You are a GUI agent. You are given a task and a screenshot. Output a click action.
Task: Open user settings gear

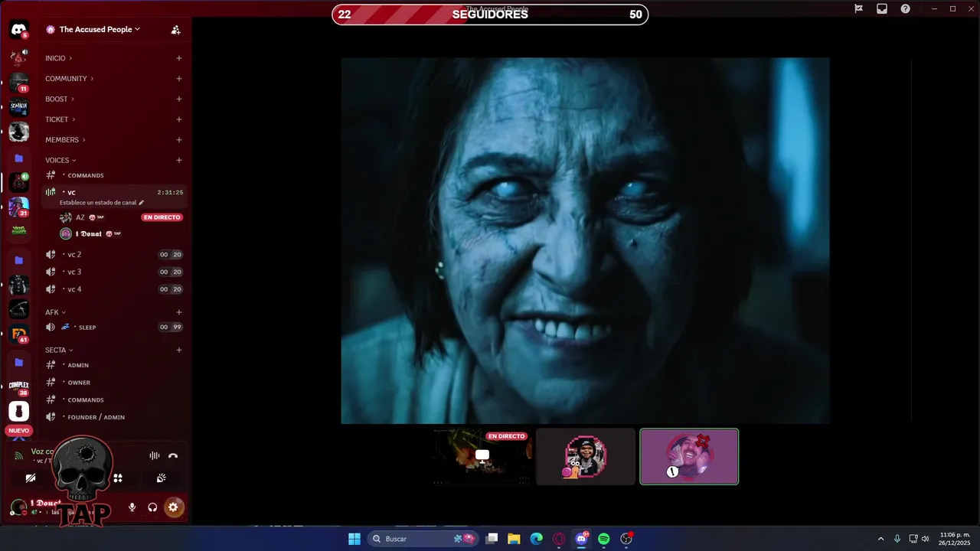[173, 507]
